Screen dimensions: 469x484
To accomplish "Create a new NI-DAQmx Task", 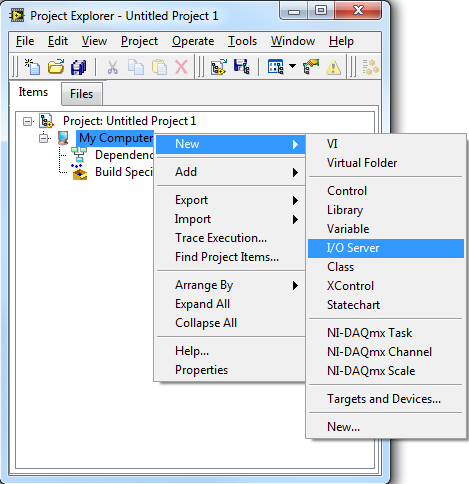I will [386, 333].
